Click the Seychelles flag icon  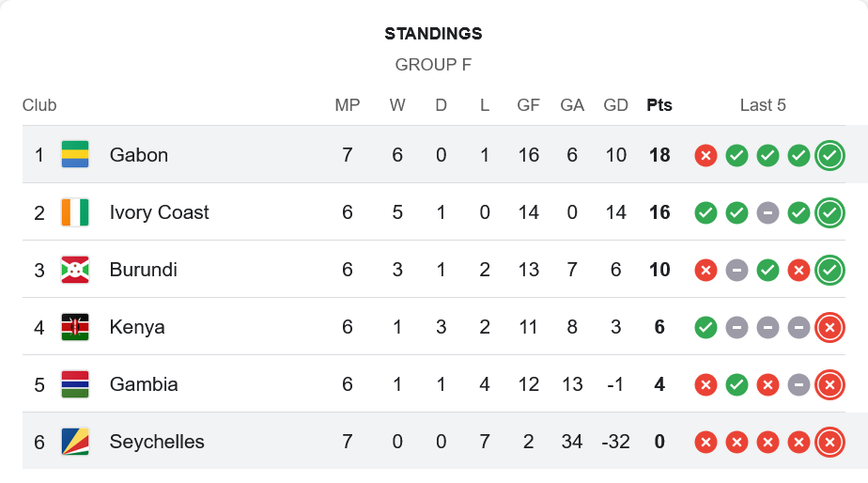pos(75,442)
